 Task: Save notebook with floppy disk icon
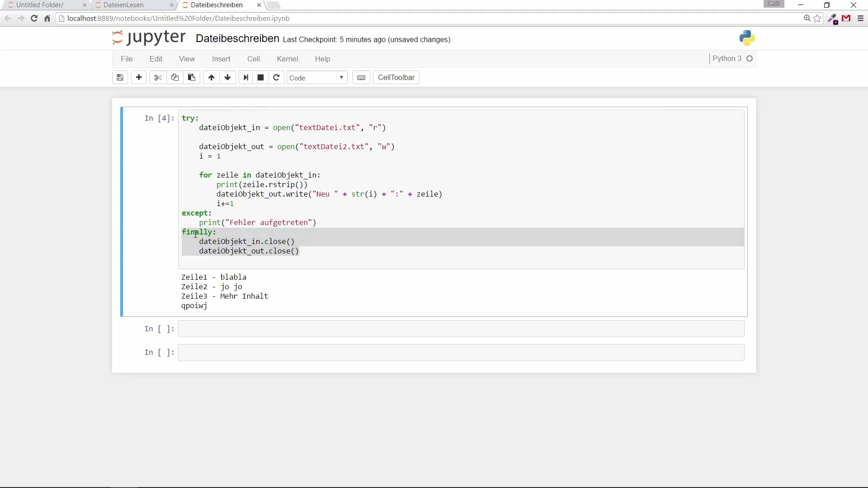[x=120, y=78]
